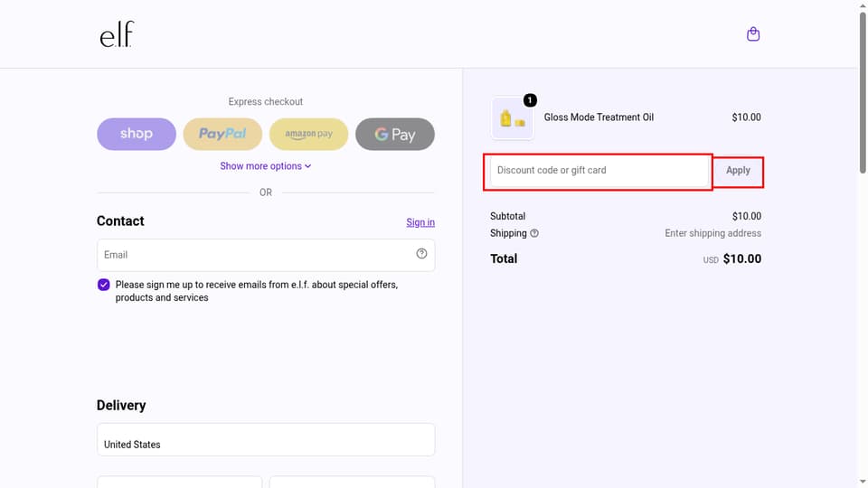868x488 pixels.
Task: Open the shopping bag cart icon
Action: (753, 34)
